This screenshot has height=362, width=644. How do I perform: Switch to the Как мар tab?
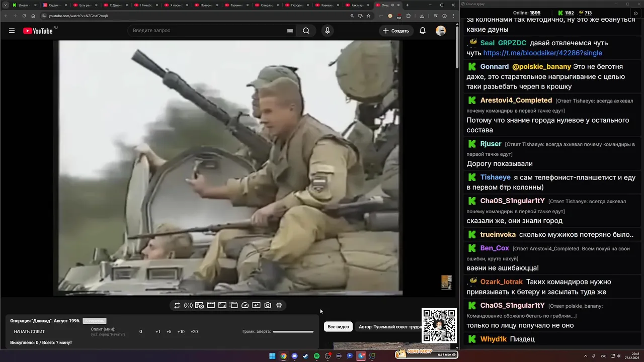356,5
